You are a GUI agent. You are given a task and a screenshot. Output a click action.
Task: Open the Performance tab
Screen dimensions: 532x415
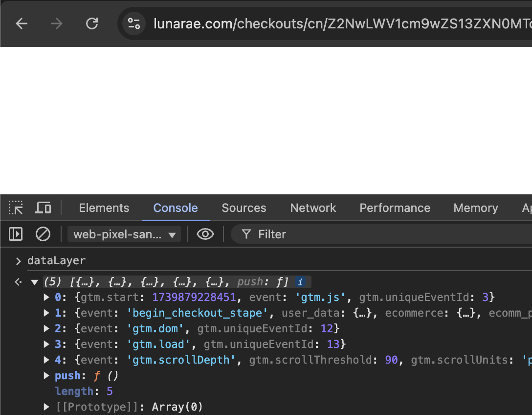point(395,208)
